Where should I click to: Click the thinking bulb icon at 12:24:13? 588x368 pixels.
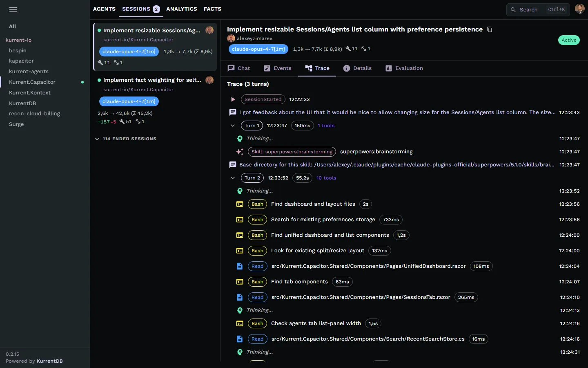point(240,310)
